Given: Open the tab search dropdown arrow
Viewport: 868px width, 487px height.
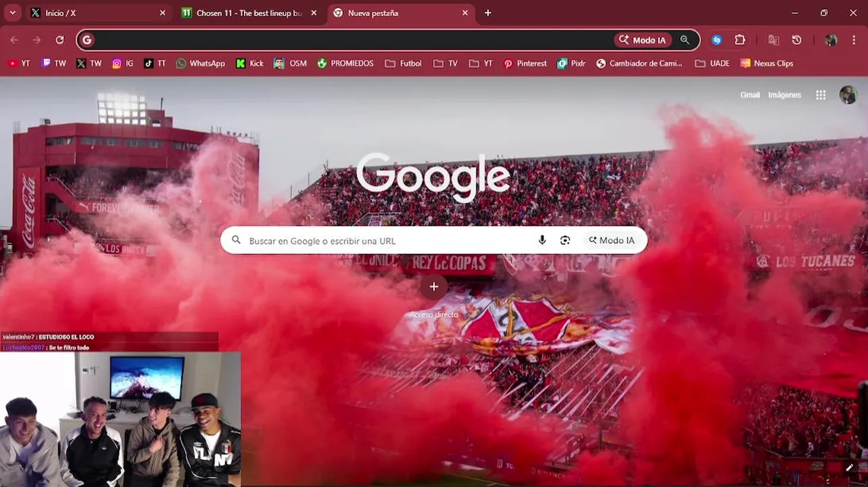Looking at the screenshot, I should pyautogui.click(x=12, y=13).
